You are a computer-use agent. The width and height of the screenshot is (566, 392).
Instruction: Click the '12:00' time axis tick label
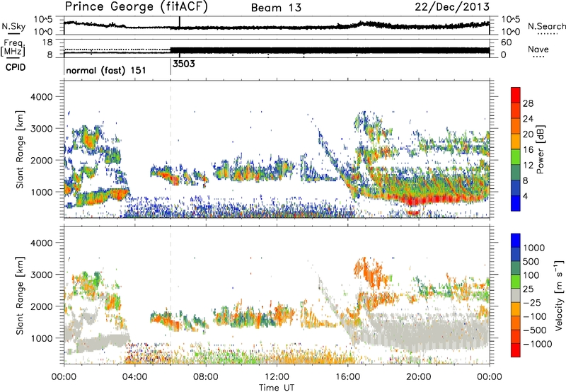(x=277, y=377)
